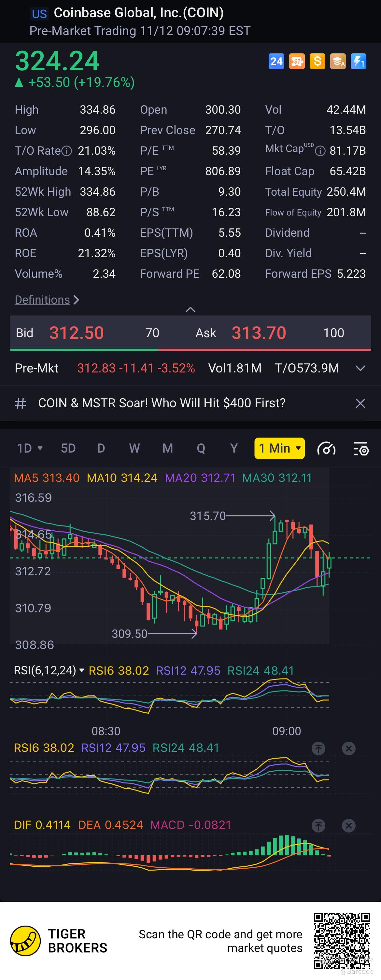Tap the MACD -0.0821 label

(x=191, y=825)
